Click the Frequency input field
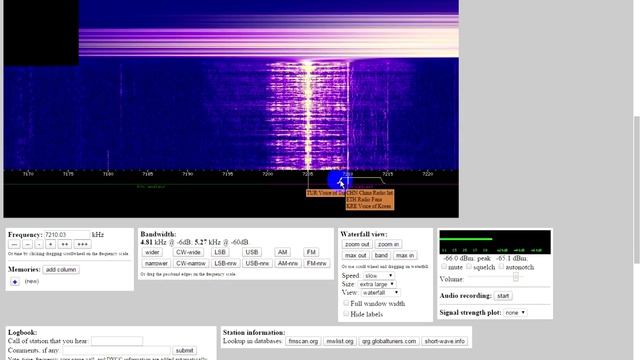 pos(67,235)
